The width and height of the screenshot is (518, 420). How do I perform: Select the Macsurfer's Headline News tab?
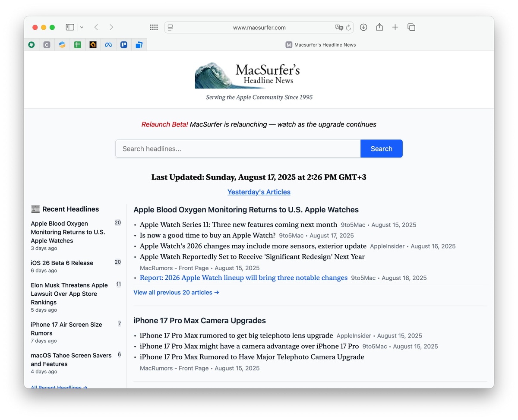tap(320, 44)
